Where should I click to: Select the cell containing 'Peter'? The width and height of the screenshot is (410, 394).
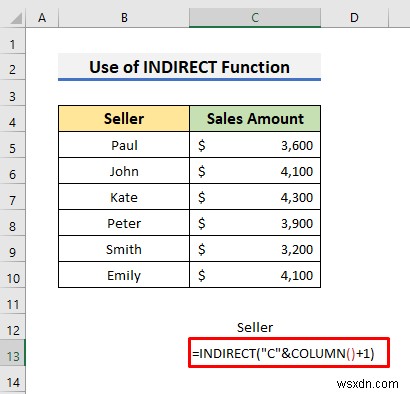pos(124,223)
